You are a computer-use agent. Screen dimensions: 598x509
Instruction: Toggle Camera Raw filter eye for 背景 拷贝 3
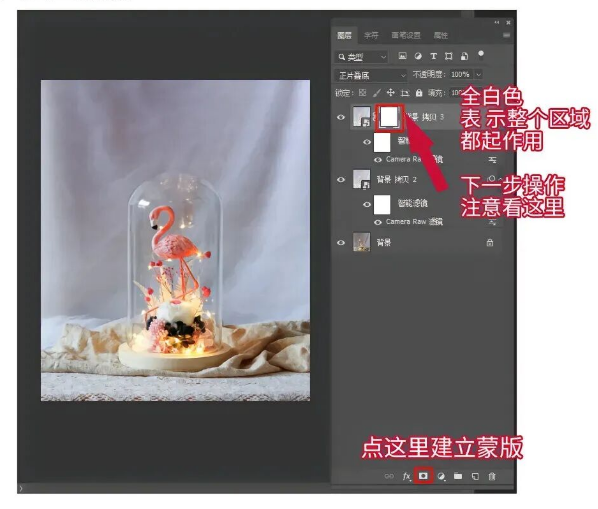click(378, 160)
